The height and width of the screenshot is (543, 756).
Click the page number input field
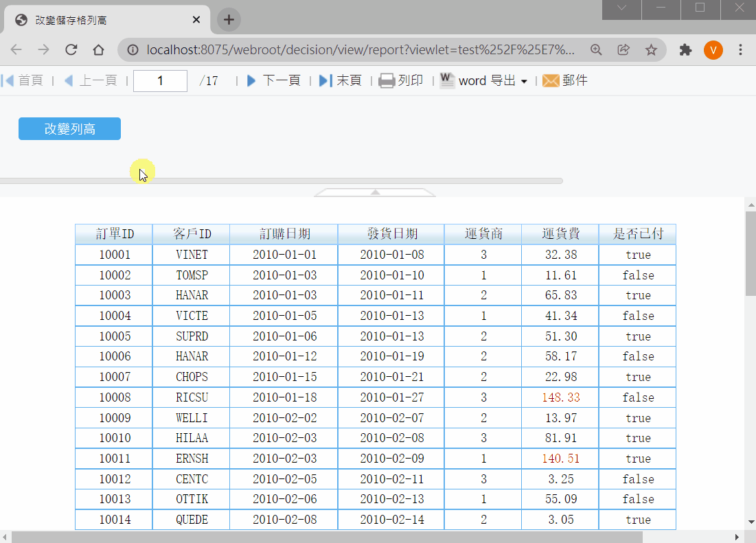click(x=160, y=80)
